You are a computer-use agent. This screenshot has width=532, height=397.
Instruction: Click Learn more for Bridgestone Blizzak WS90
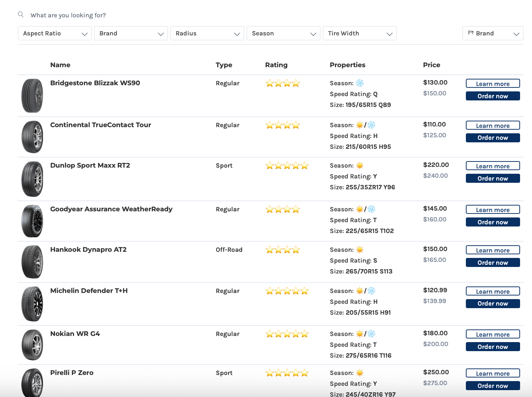click(x=493, y=83)
